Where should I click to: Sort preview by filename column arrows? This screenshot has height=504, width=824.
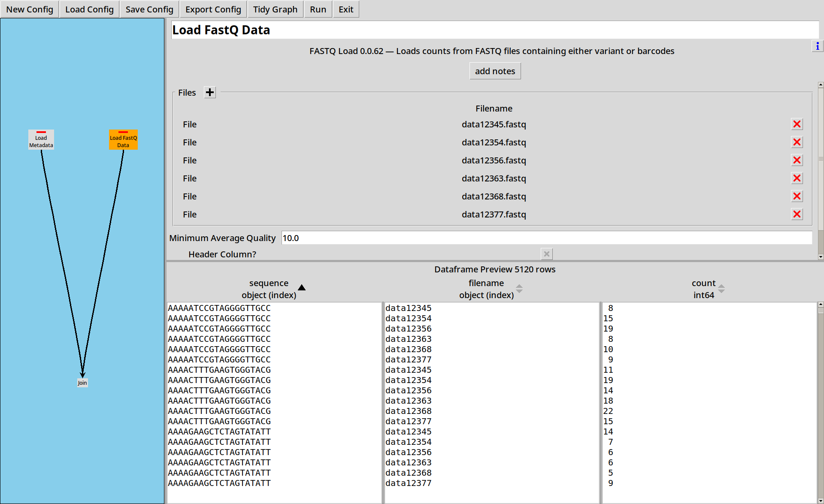pos(519,289)
